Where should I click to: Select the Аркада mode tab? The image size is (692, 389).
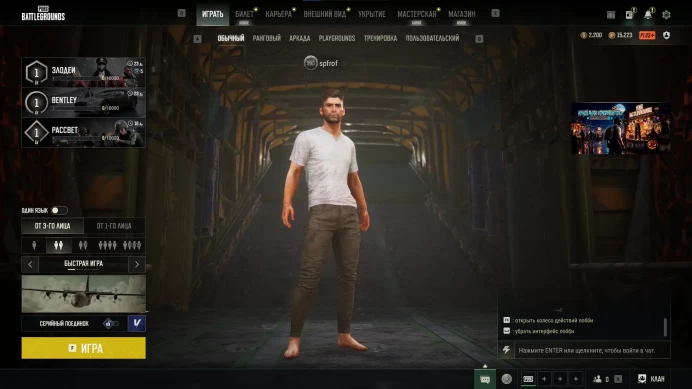pos(300,38)
